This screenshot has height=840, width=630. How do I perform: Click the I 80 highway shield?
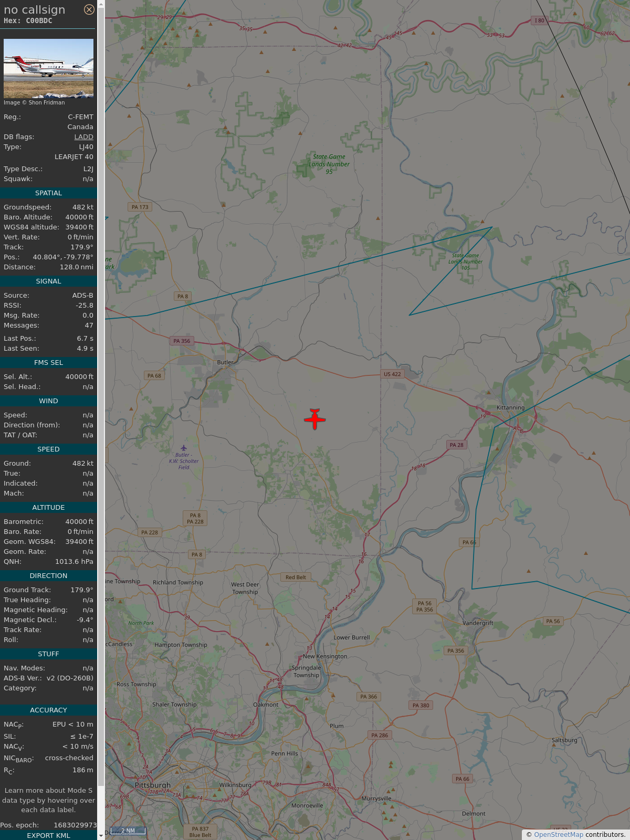click(x=540, y=20)
